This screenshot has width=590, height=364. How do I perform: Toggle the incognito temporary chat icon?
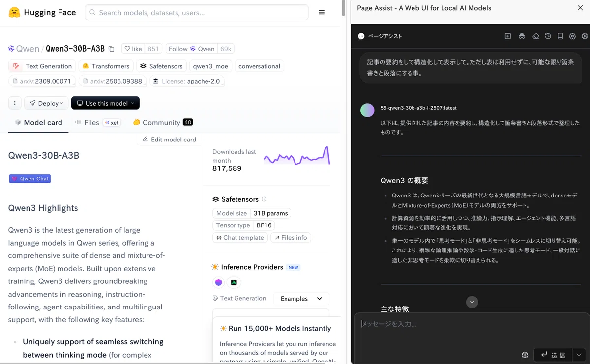[522, 36]
